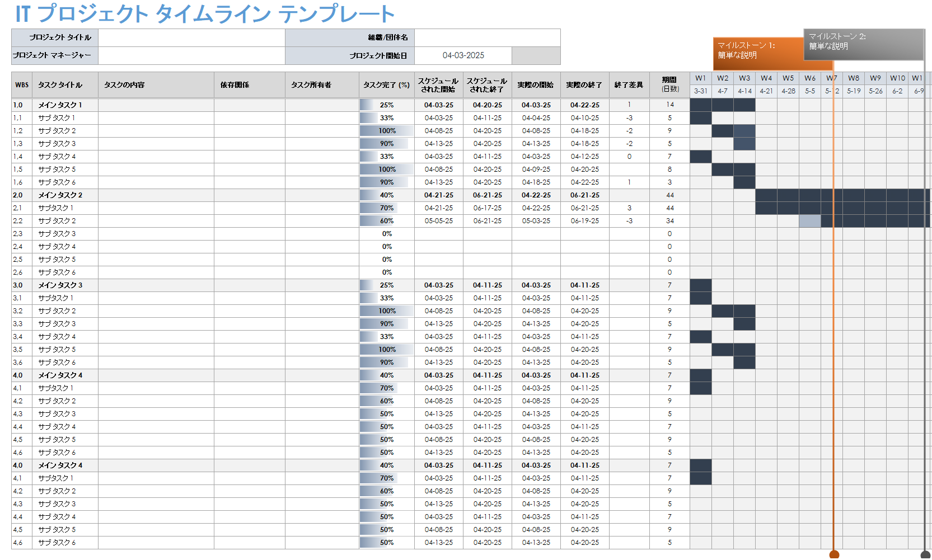932x560 pixels.
Task: Select the WBS column header
Action: pyautogui.click(x=22, y=85)
